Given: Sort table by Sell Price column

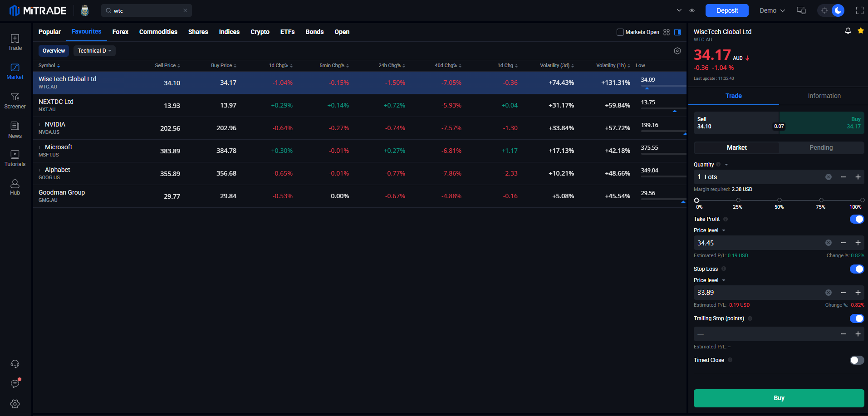Looking at the screenshot, I should (x=167, y=65).
